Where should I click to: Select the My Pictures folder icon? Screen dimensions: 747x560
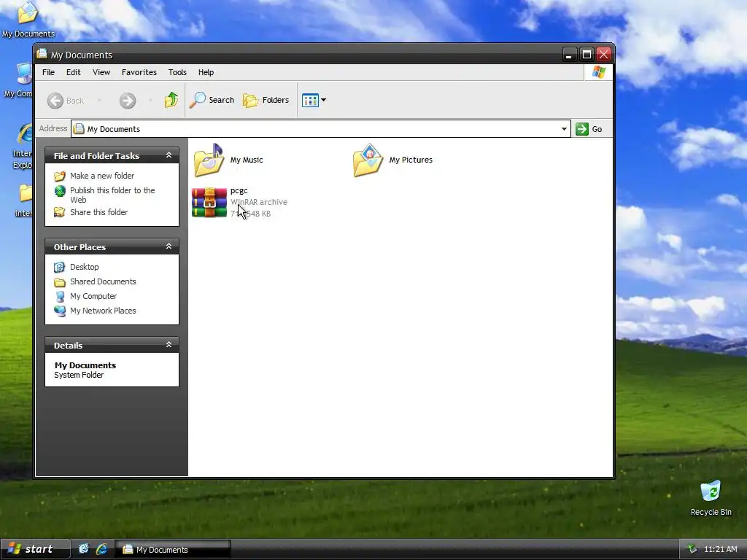point(368,160)
